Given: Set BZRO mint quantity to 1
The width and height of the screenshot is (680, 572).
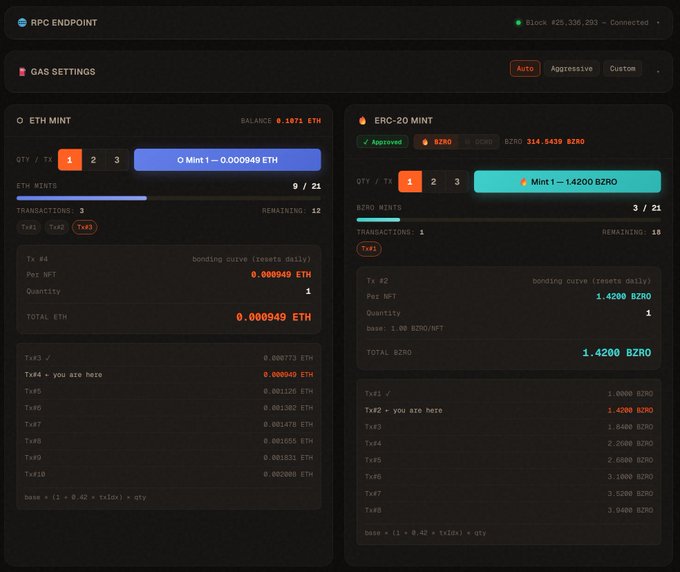Looking at the screenshot, I should (x=410, y=182).
